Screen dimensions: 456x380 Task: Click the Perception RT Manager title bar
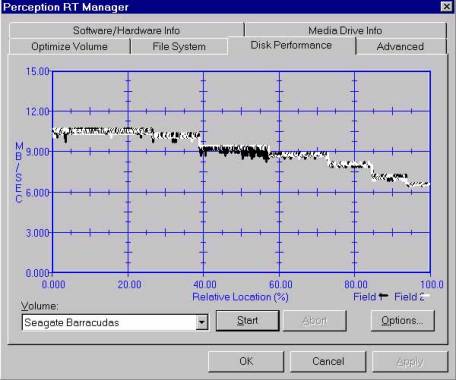pyautogui.click(x=220, y=7)
